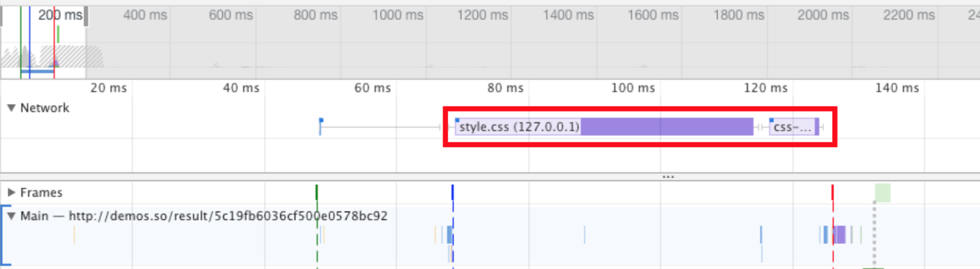This screenshot has width=980, height=269.
Task: Collapse the Main thread track
Action: (x=11, y=216)
